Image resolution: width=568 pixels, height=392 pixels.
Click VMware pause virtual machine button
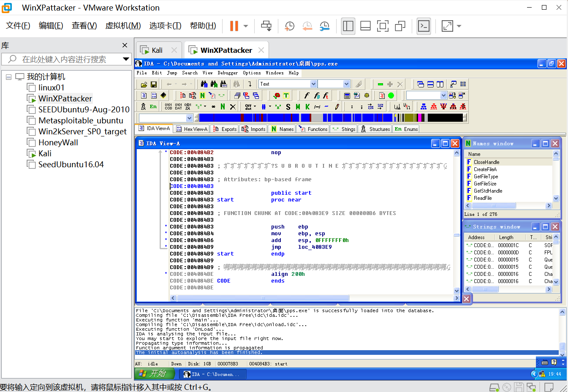click(x=234, y=26)
